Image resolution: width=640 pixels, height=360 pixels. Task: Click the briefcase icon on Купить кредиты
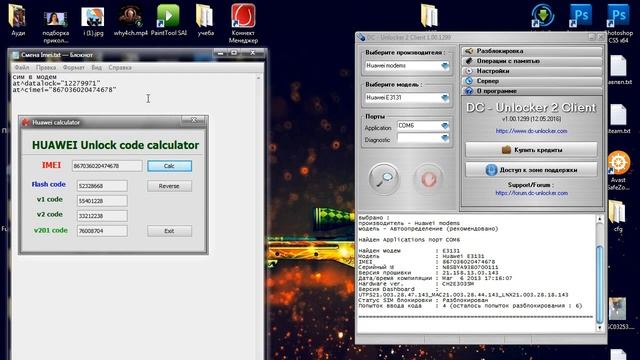[x=506, y=150]
